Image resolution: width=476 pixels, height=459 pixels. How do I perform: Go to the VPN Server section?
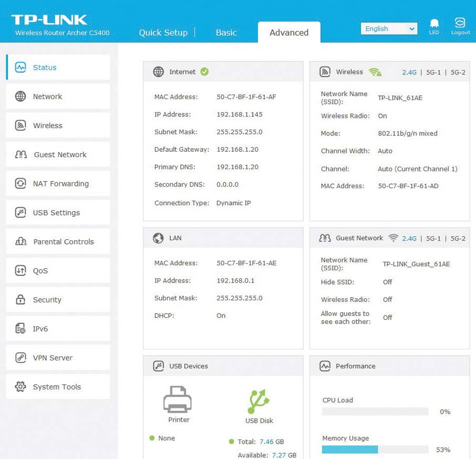coord(58,357)
